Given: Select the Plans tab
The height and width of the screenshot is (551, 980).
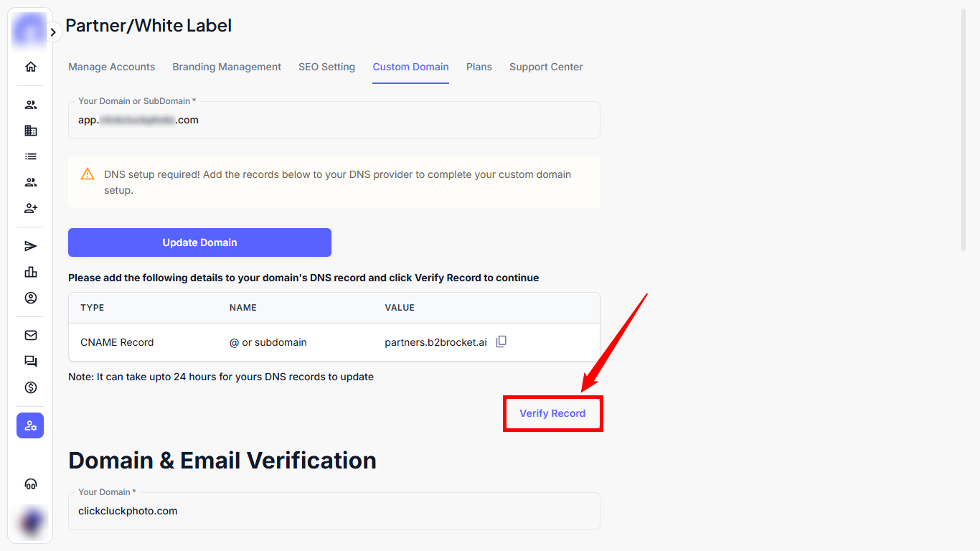Looking at the screenshot, I should [x=479, y=67].
